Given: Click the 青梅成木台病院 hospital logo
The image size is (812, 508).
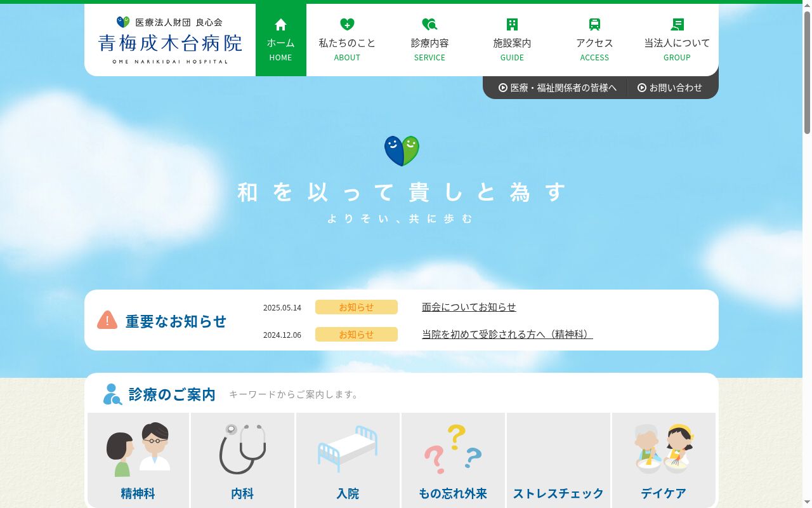Looking at the screenshot, I should [x=170, y=40].
